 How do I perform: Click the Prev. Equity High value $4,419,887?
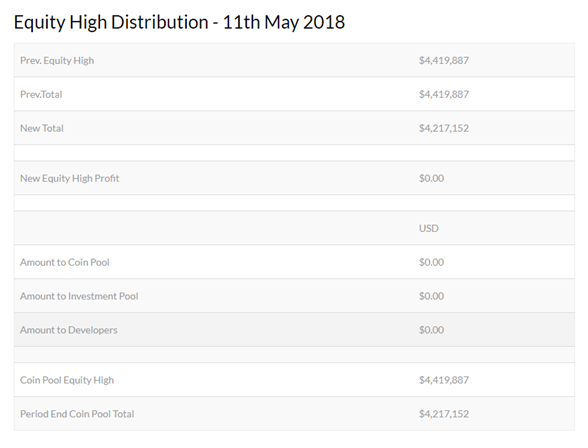click(444, 60)
